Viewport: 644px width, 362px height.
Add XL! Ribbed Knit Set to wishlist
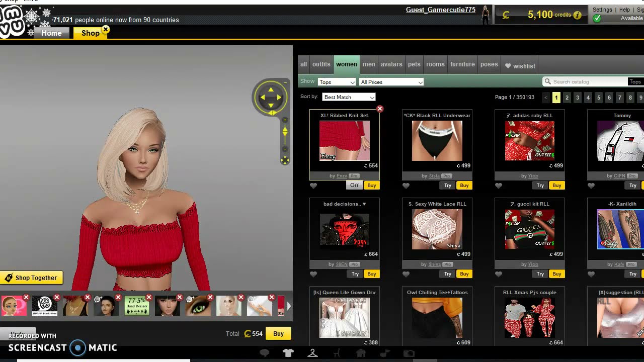pyautogui.click(x=313, y=186)
